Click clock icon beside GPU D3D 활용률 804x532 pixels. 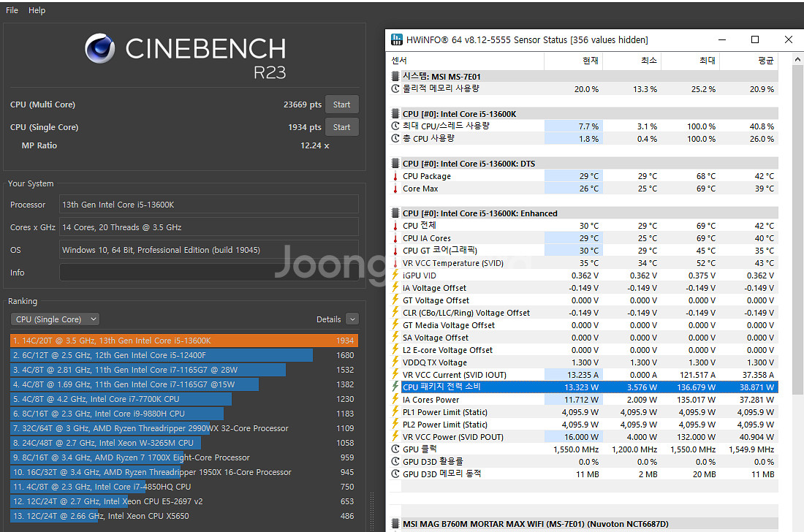point(395,462)
